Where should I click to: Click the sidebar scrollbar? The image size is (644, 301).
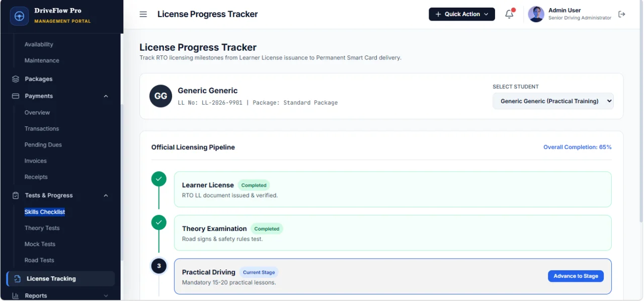tap(121, 182)
